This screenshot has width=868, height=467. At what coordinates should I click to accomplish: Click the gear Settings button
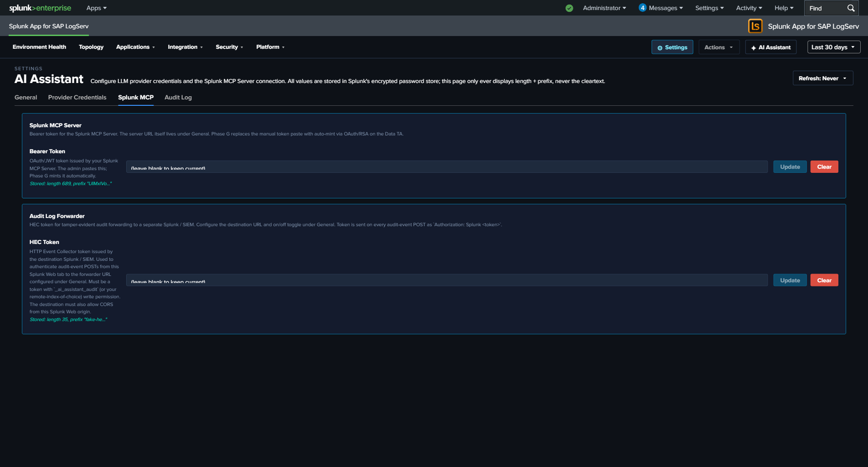[x=672, y=47]
